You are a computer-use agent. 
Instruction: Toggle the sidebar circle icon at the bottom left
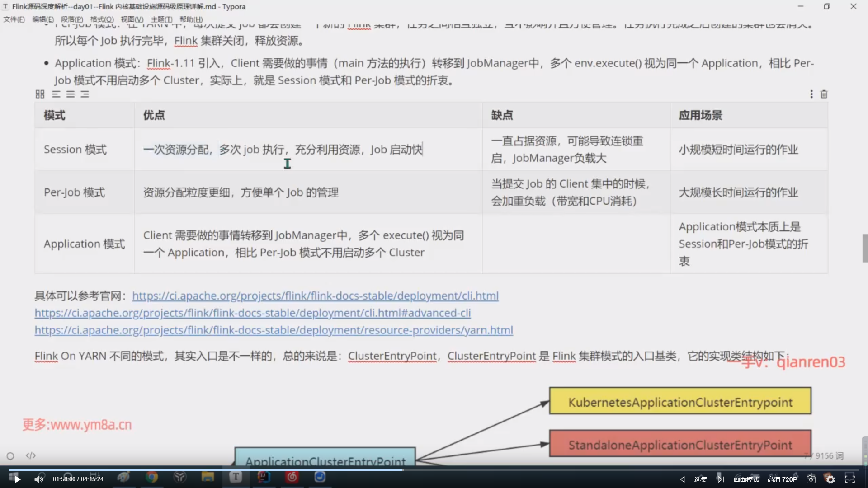pyautogui.click(x=10, y=456)
